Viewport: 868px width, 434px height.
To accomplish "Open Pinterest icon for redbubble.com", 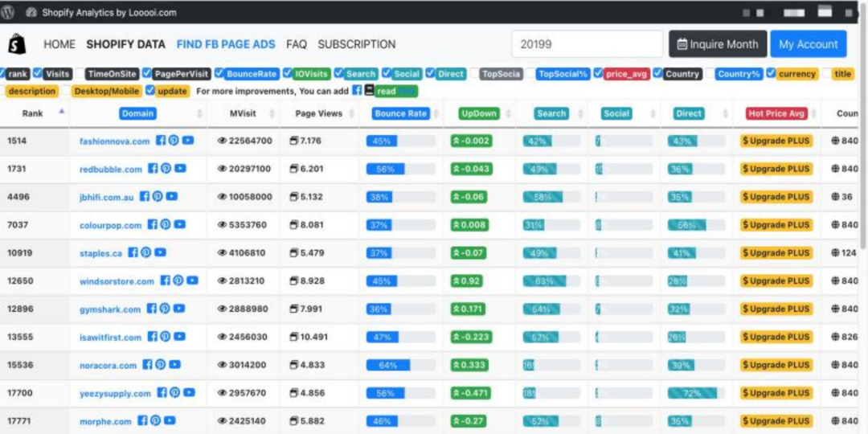I will coord(166,169).
